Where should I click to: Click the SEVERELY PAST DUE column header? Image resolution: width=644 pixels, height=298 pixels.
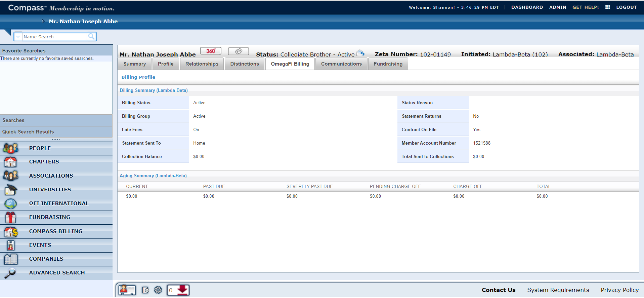coord(310,186)
